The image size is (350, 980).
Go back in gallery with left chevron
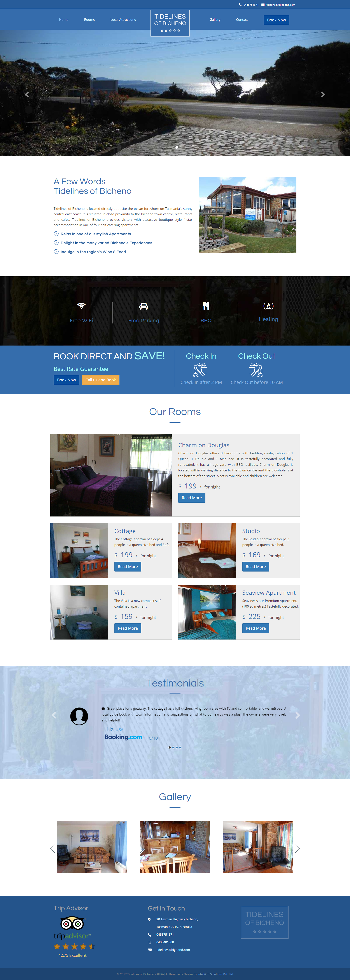[52, 848]
